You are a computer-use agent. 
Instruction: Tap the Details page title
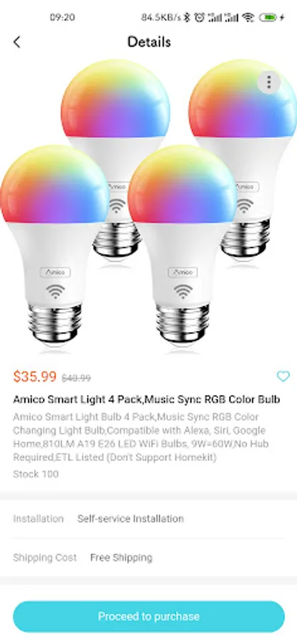[x=149, y=42]
